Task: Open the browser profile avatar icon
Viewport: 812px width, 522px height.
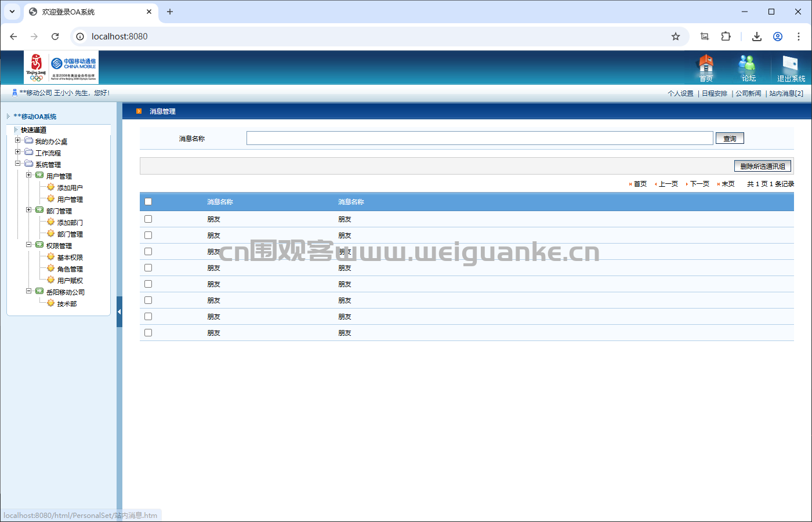Action: [x=778, y=37]
